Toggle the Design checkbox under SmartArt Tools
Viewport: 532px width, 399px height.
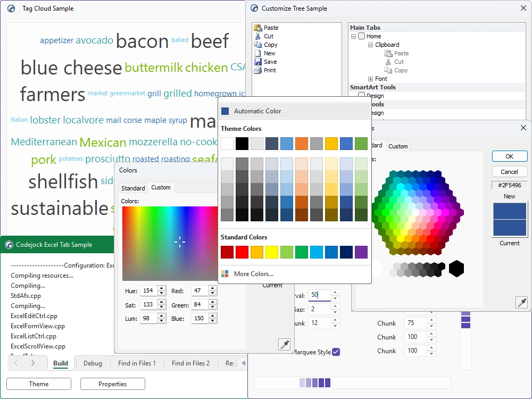click(362, 95)
